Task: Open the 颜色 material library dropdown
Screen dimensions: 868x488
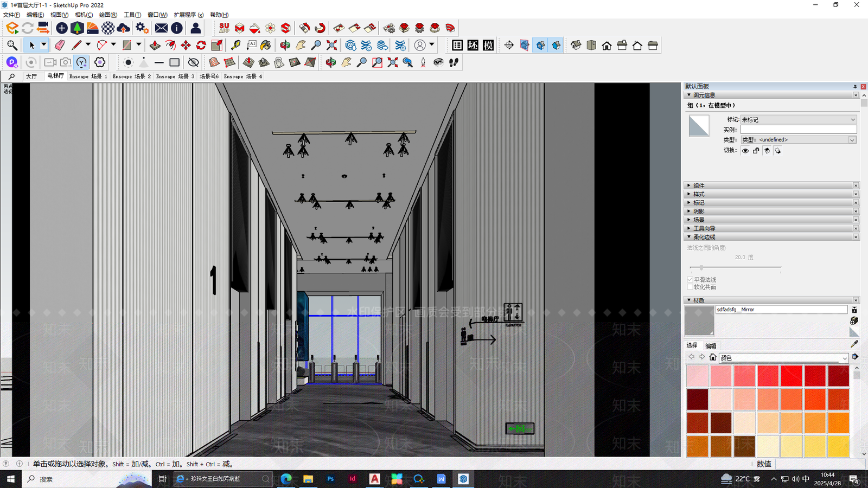Action: [x=784, y=358]
